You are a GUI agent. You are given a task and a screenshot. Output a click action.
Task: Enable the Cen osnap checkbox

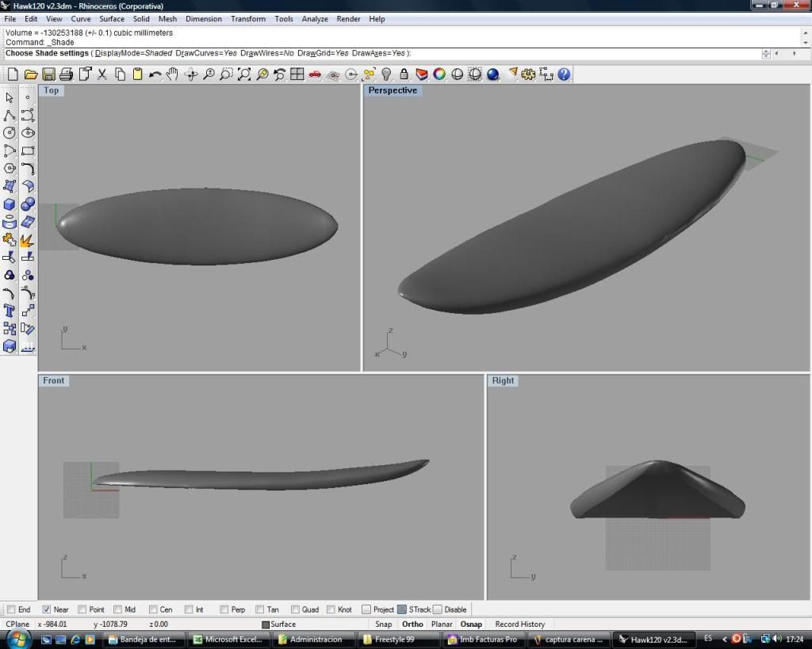(x=153, y=609)
